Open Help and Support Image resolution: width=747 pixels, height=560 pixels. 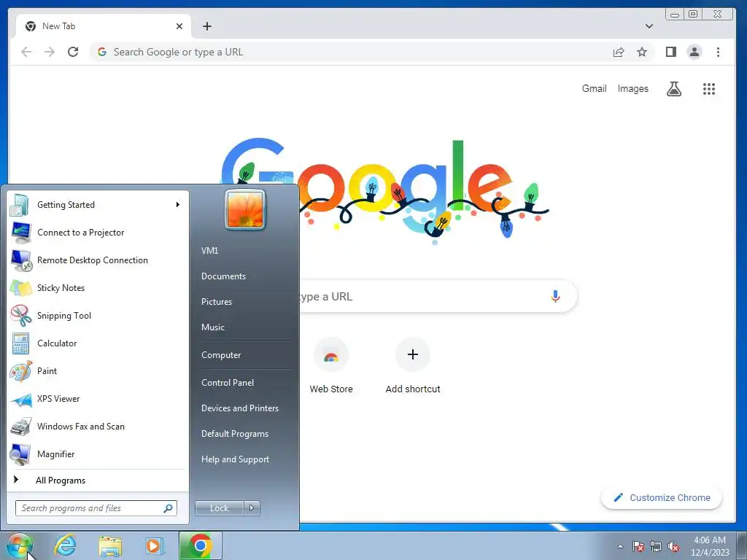pos(235,459)
